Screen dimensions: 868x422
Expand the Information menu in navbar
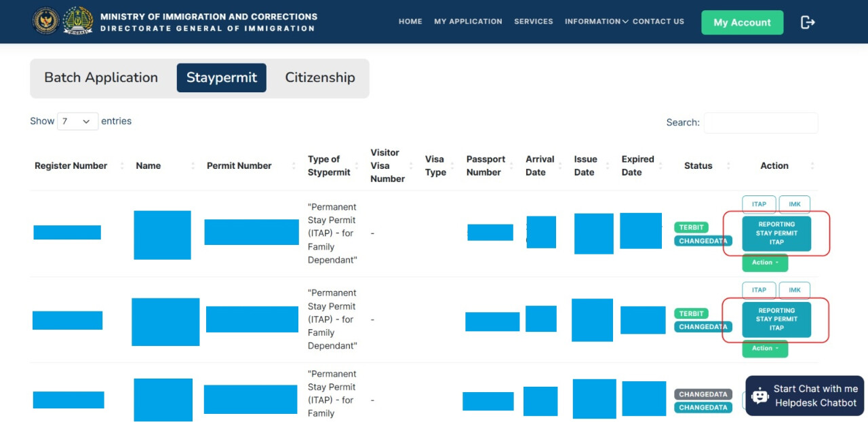click(596, 22)
